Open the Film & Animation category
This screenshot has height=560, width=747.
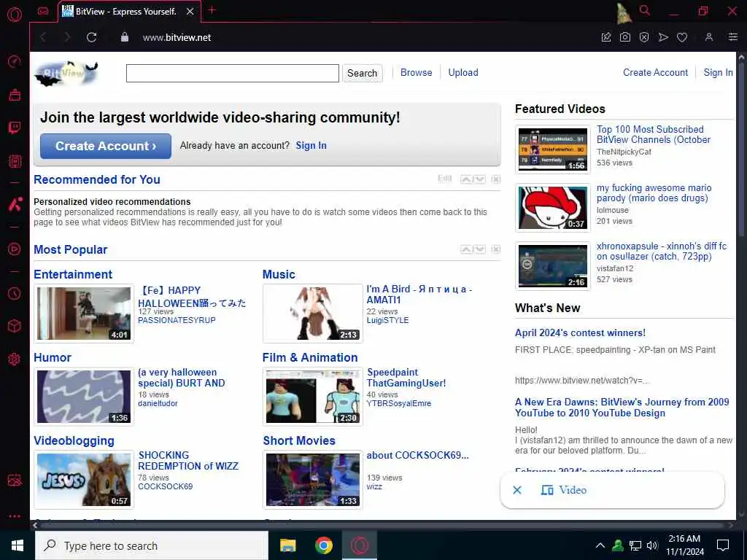tap(310, 357)
